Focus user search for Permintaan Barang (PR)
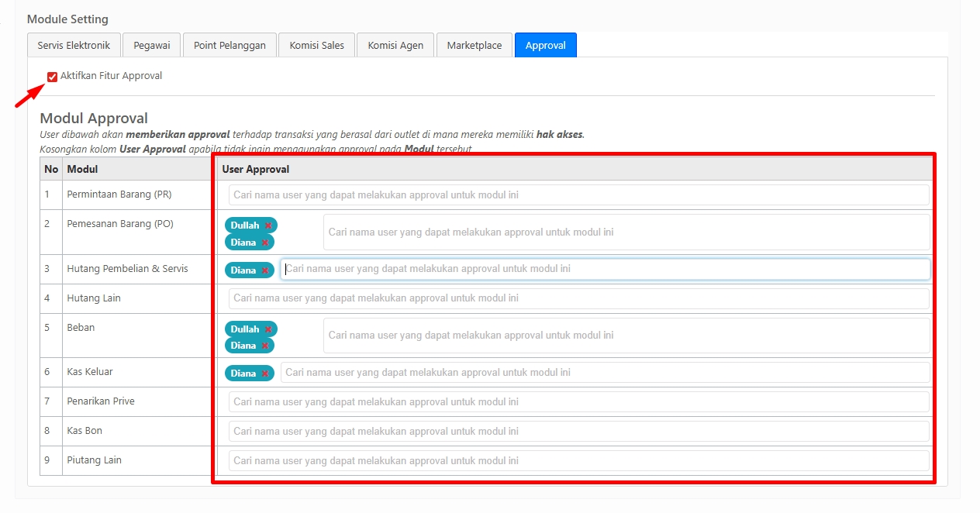The height and width of the screenshot is (513, 980). [x=578, y=195]
